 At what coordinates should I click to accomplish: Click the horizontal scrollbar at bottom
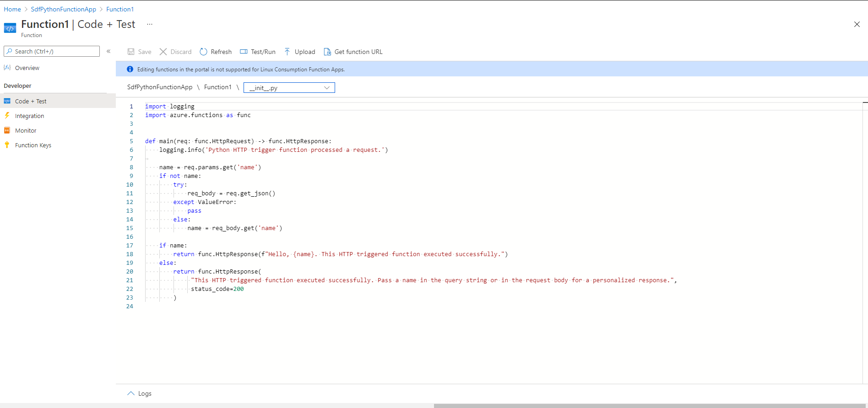tap(651, 406)
